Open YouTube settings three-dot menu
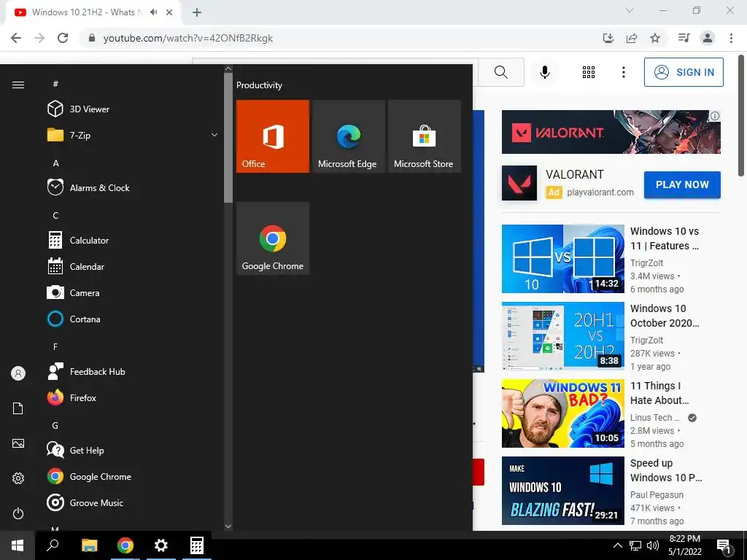 click(623, 72)
